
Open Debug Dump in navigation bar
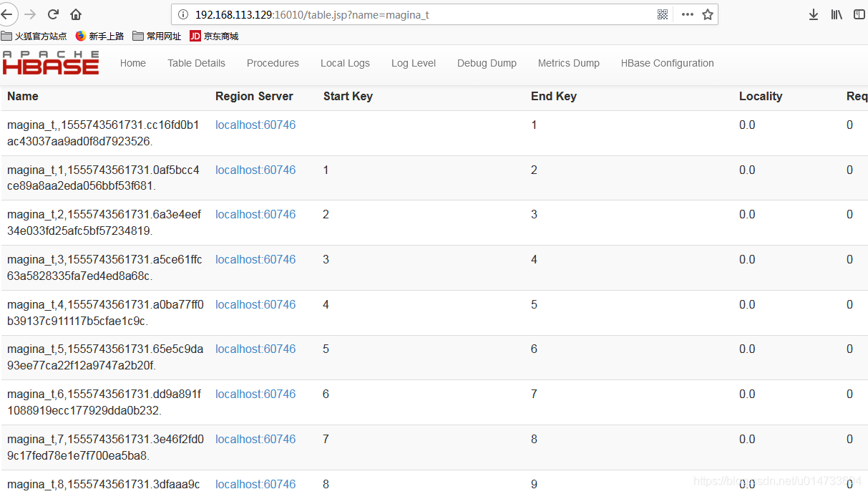(487, 63)
